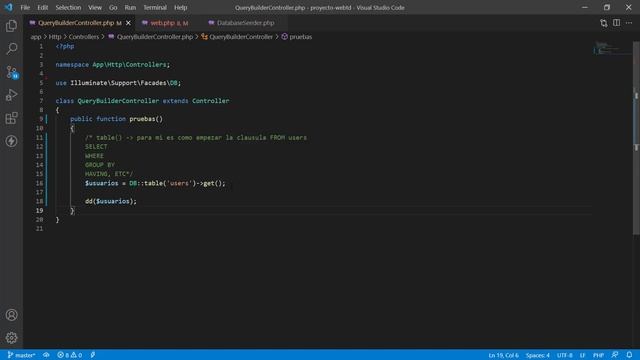Open the Run menu
This screenshot has width=640, height=360.
[130, 7]
